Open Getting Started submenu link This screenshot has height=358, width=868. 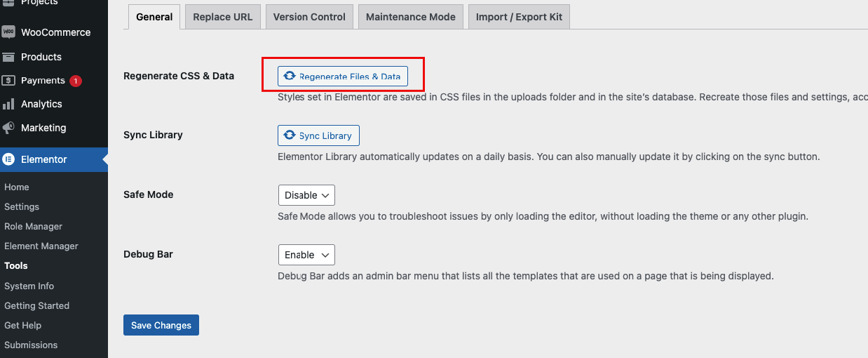pos(37,306)
